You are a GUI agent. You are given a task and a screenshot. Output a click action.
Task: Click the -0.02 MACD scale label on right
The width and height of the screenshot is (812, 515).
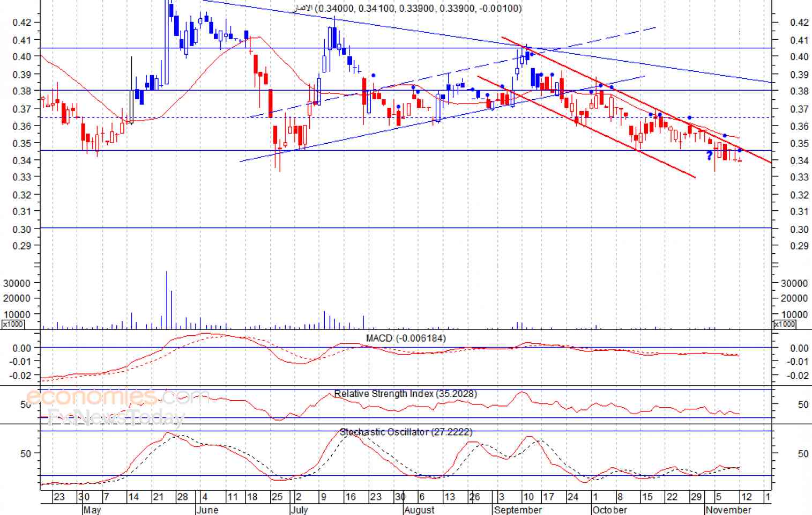click(x=798, y=376)
